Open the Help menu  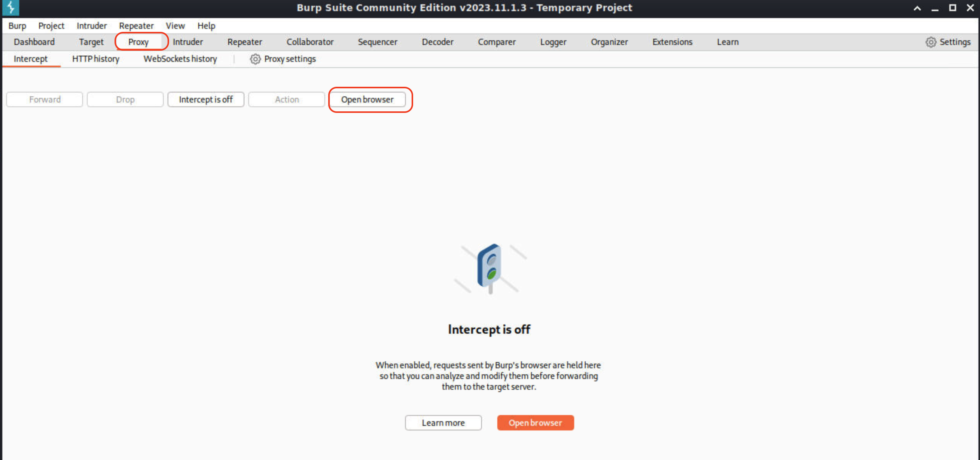(x=206, y=26)
